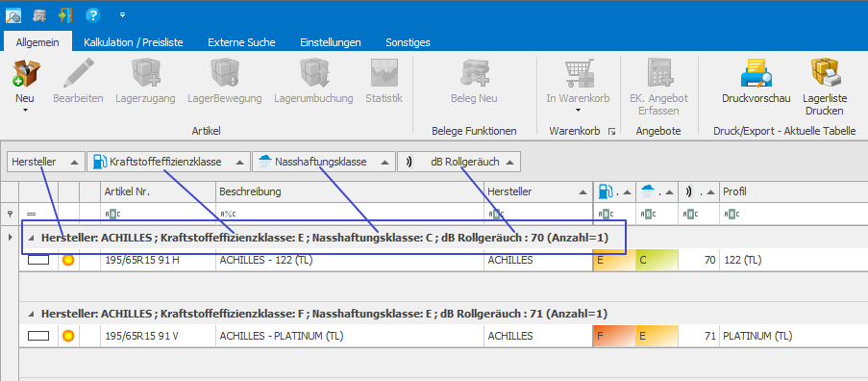Click the PLATINUM (TL) profile cell
This screenshot has height=381, width=868.
tap(793, 336)
